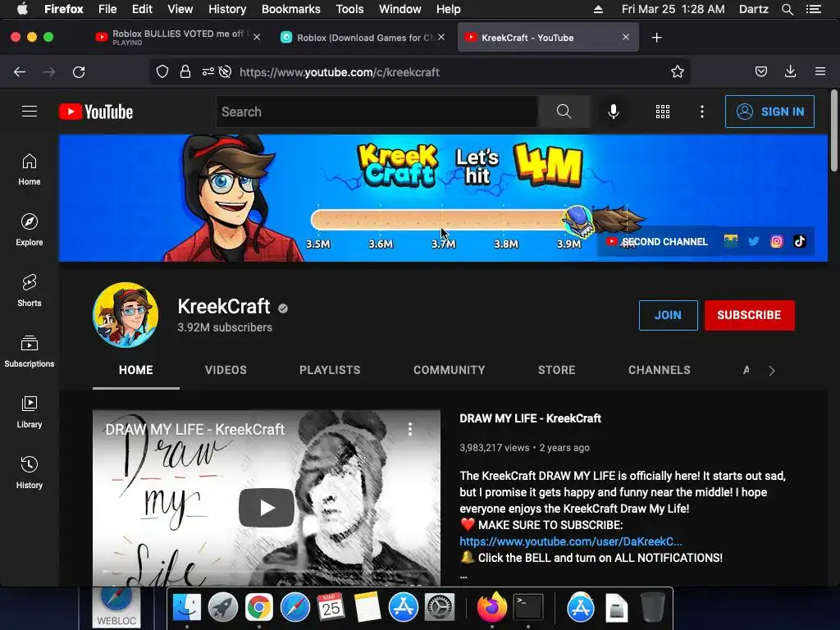Click the Twitter icon in banner
Viewport: 840px width, 630px height.
pyautogui.click(x=754, y=241)
